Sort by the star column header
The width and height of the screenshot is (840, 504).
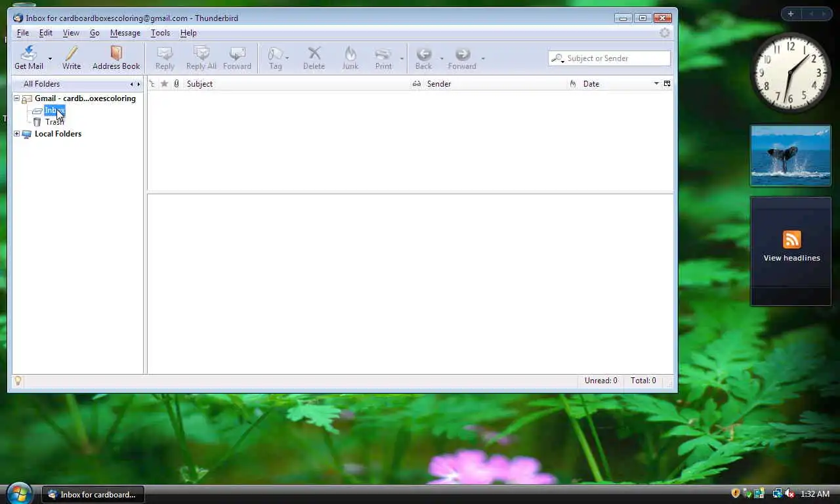[x=164, y=84]
